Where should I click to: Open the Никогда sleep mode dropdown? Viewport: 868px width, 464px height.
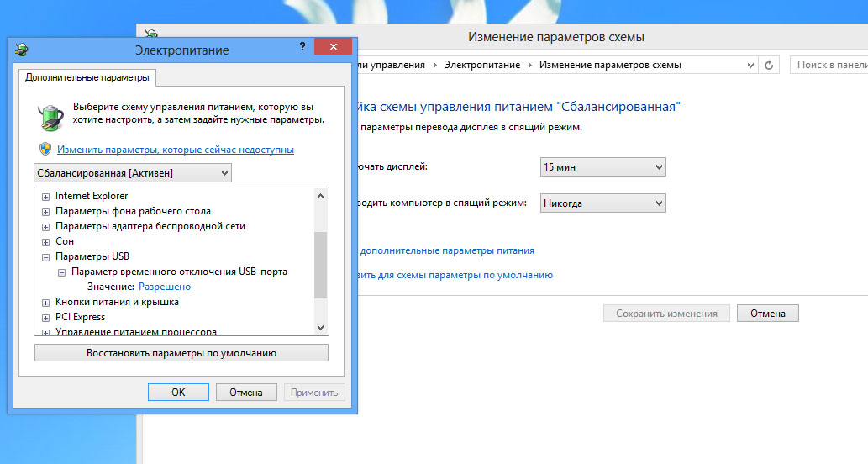click(602, 203)
